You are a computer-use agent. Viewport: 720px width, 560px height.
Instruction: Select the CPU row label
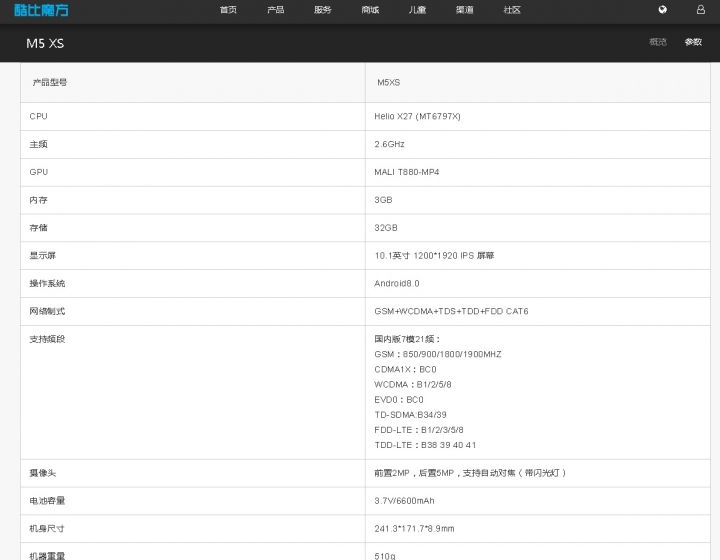pos(39,117)
